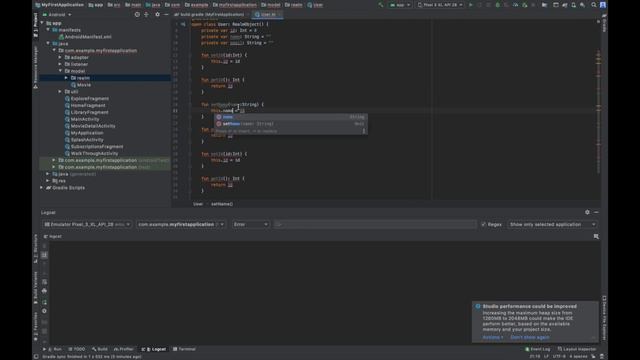Screen dimensions: 640x360
Task: Open AndroidManifest.xml in project tree
Action: coord(85,37)
